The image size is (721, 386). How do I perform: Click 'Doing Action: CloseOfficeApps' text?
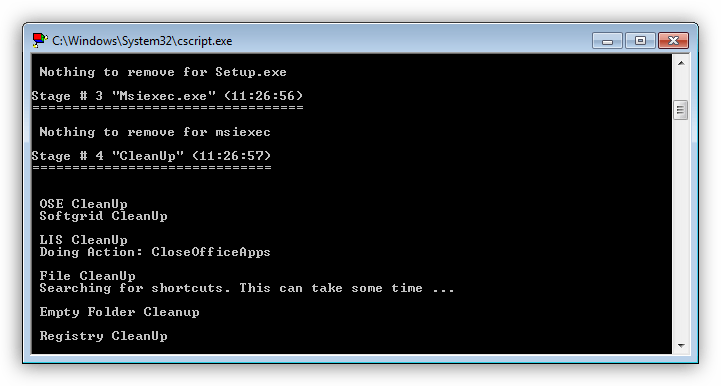click(x=155, y=252)
